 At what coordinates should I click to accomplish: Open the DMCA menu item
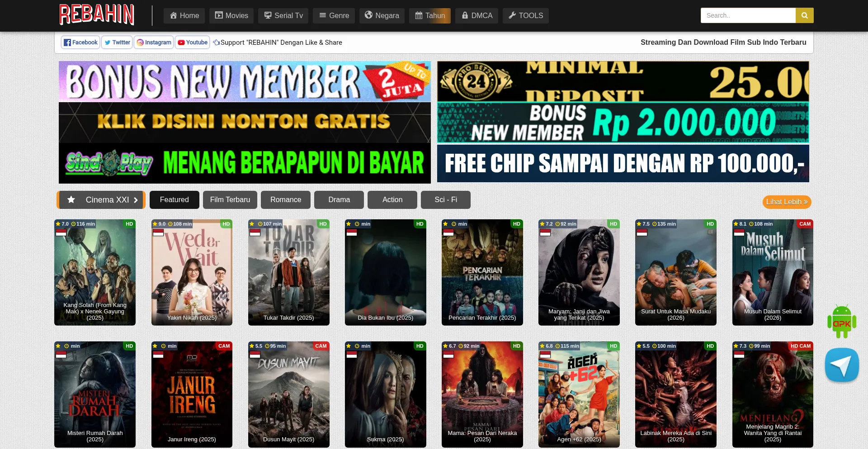tap(477, 15)
